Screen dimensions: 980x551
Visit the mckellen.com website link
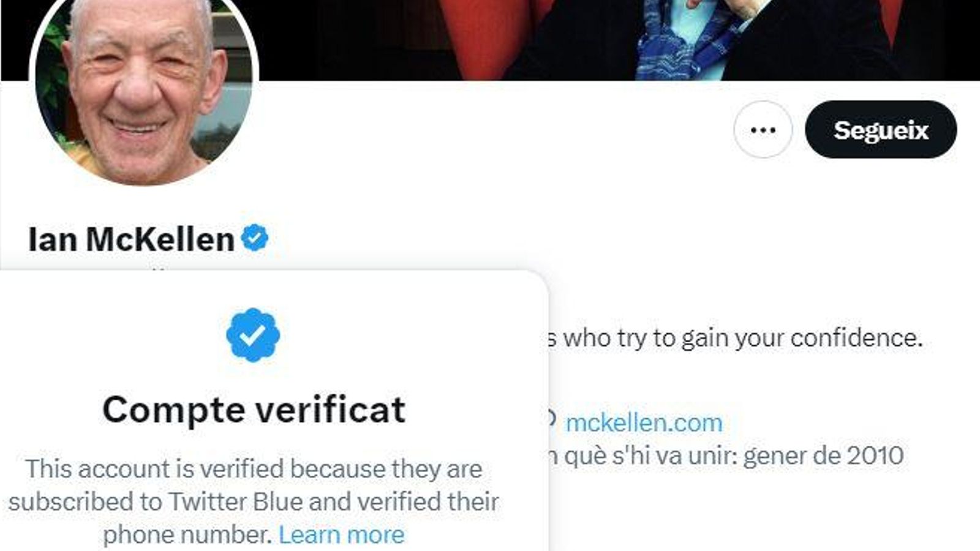(644, 421)
